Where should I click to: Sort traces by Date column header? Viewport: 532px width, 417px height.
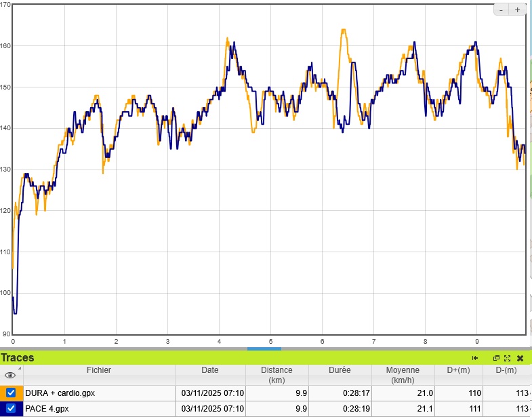pos(209,370)
